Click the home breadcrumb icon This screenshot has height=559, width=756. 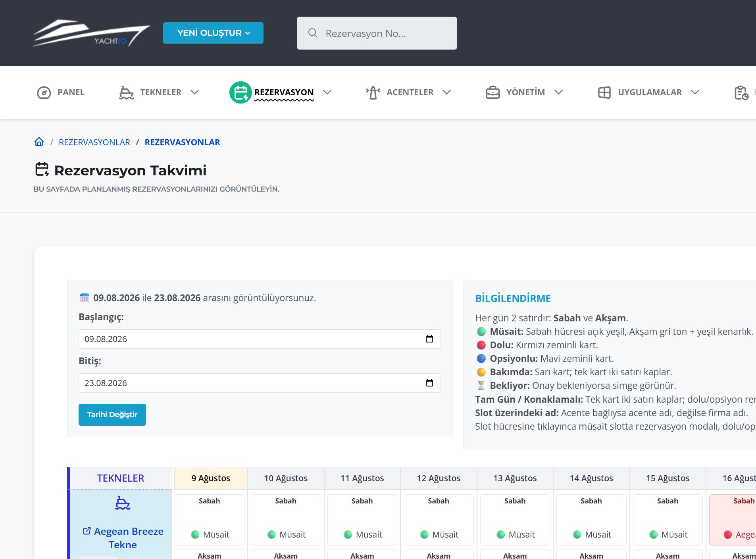tap(39, 142)
